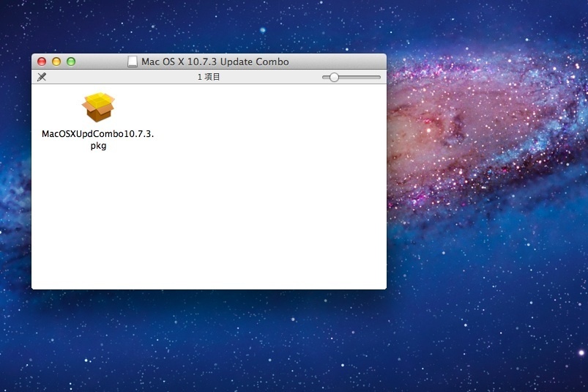Zoom the window using the green button

[71, 62]
